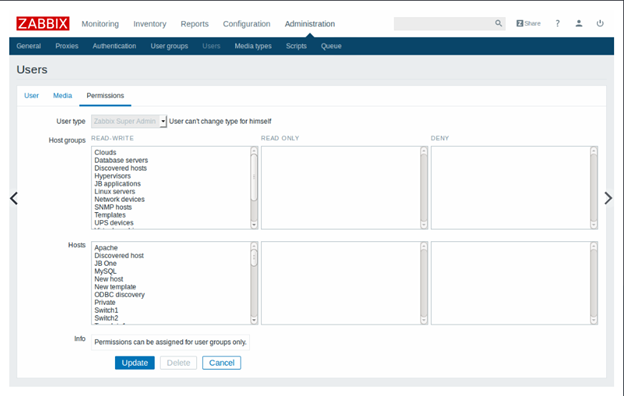Go to the Authentication submenu
This screenshot has width=624, height=396.
coord(114,46)
